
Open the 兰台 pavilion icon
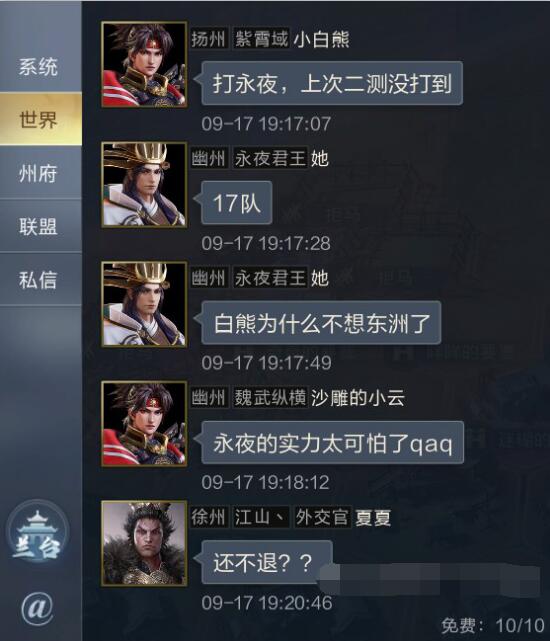pyautogui.click(x=37, y=533)
